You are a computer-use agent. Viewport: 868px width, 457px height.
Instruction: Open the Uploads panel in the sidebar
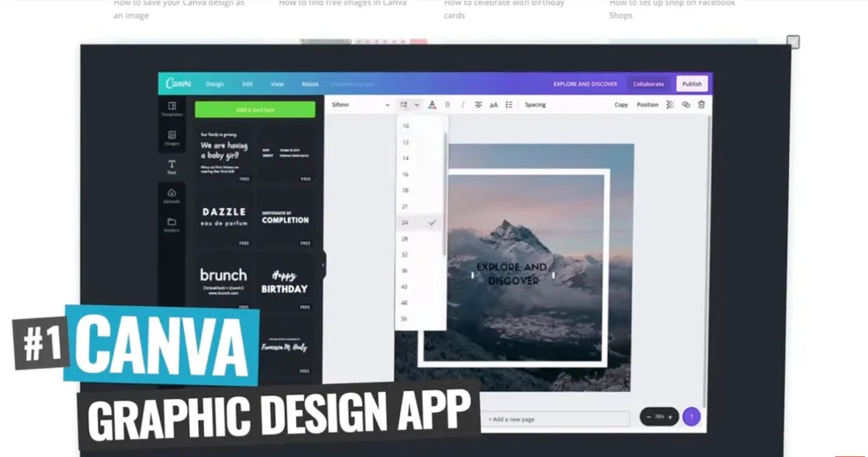point(172,196)
